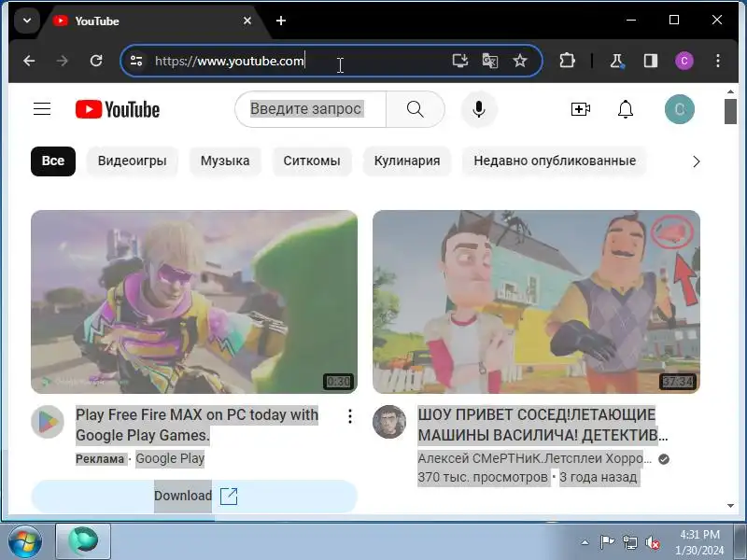The height and width of the screenshot is (560, 747).
Task: Click the Google Play channel avatar
Action: click(x=48, y=422)
